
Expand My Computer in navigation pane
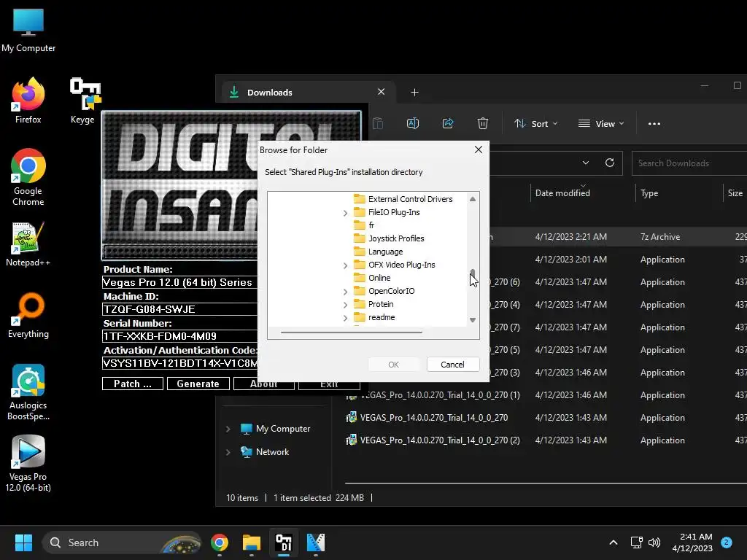tap(228, 429)
